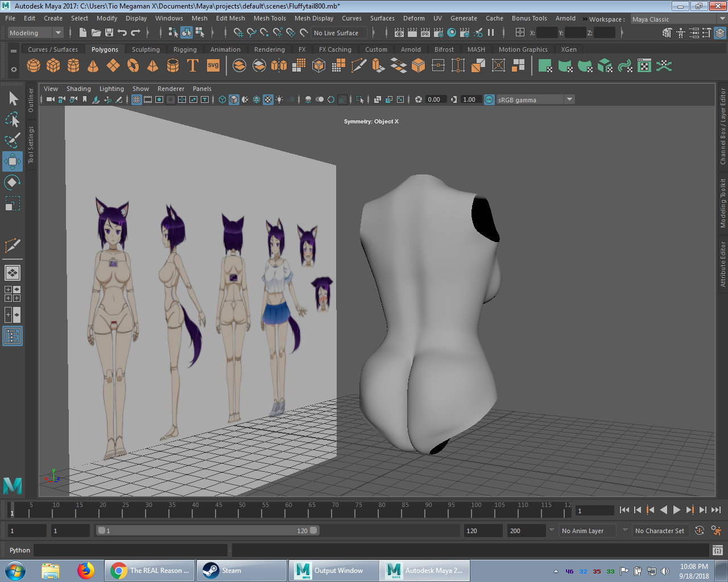Click the SVG import shelf icon
Screen dimensions: 728x582
pos(213,66)
